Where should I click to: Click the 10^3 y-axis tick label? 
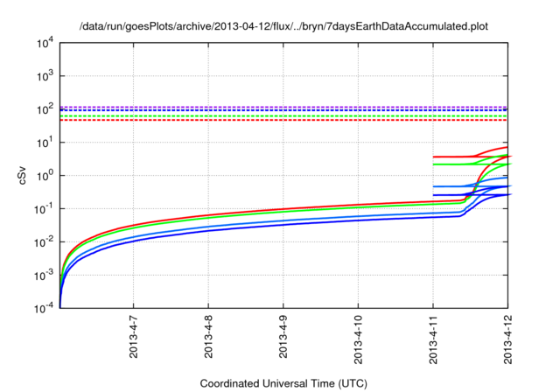pos(45,76)
